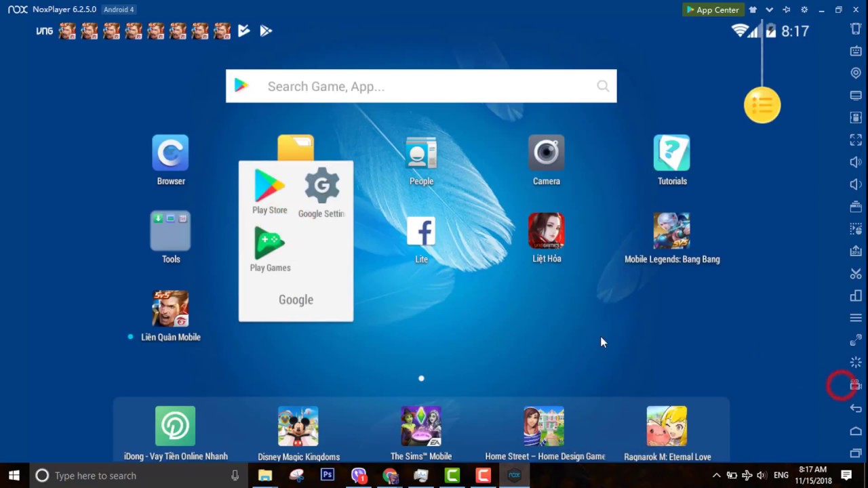The width and height of the screenshot is (868, 488).
Task: Take a screenshot with scissors tool
Action: pos(856,274)
